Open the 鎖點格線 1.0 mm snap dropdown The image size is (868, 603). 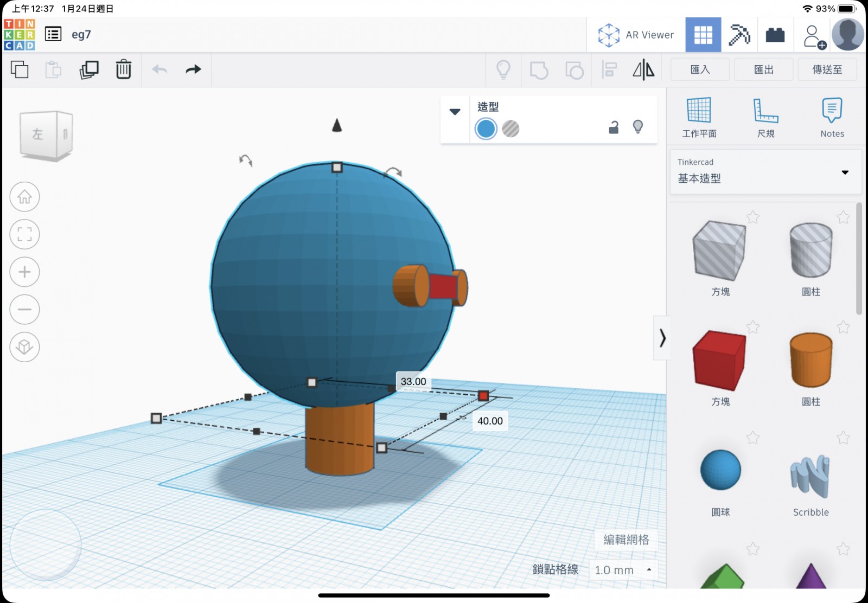click(624, 570)
